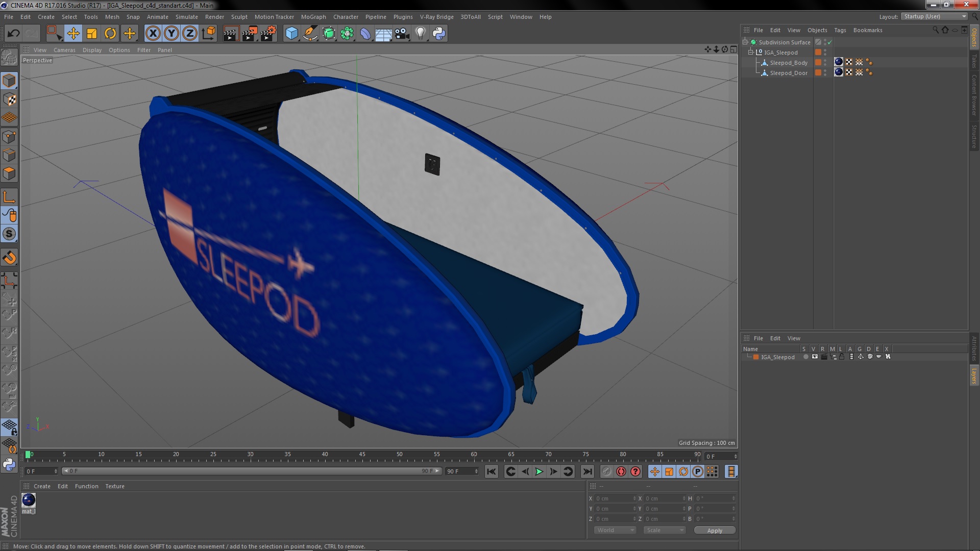Open the V-Ray Bridge menu
Viewport: 980px width, 551px height.
(436, 17)
